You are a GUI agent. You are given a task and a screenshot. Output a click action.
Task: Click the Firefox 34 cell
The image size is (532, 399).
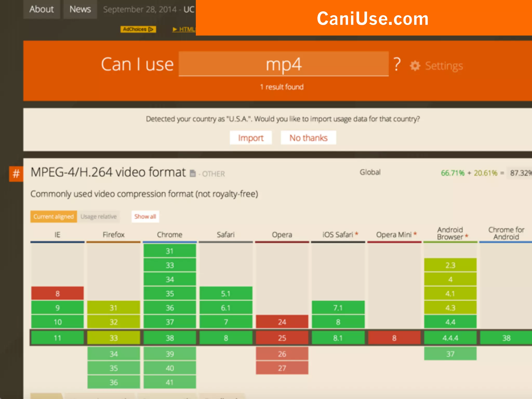coord(114,354)
